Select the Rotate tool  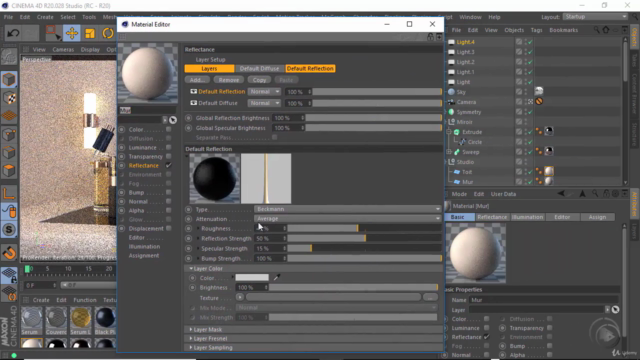click(107, 33)
